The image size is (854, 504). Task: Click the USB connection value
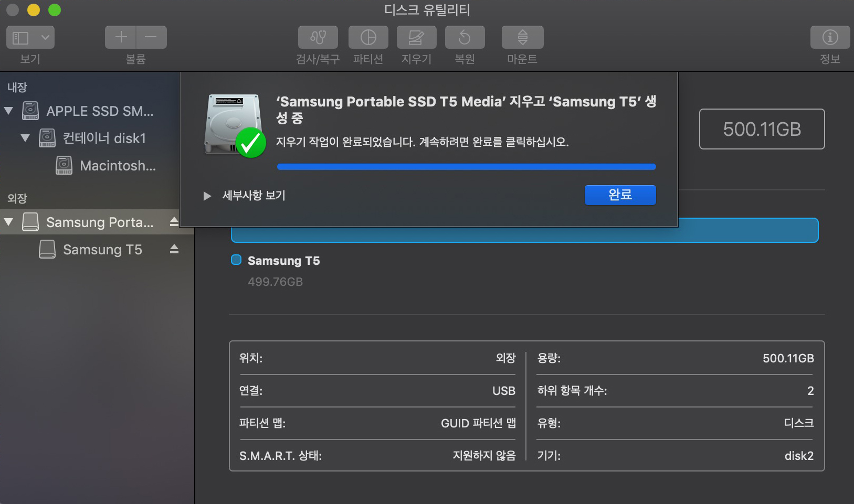pos(504,391)
